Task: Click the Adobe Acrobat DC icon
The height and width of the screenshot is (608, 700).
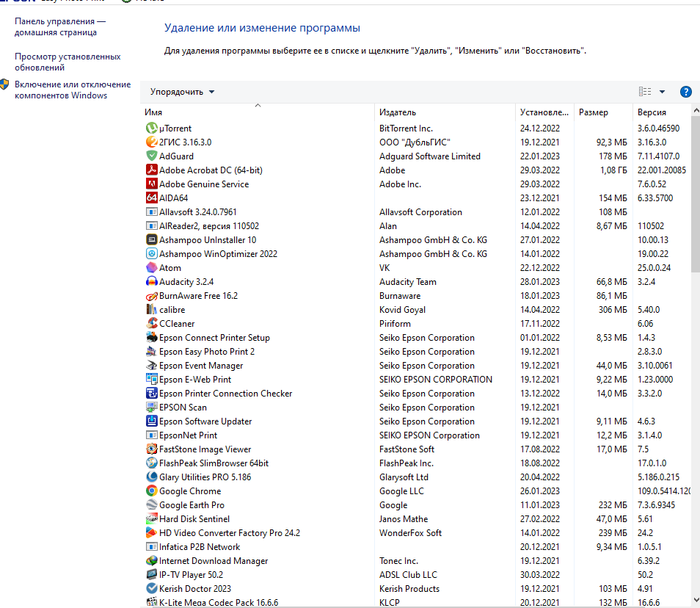Action: [x=152, y=170]
